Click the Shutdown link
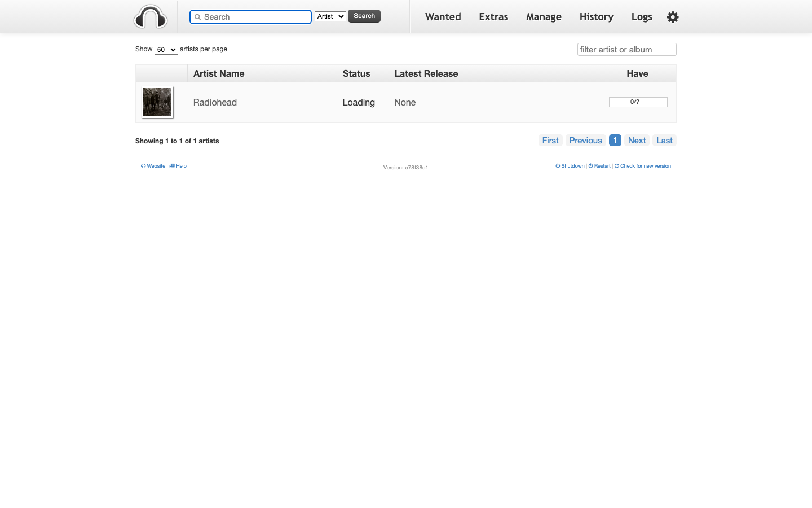This screenshot has height=508, width=812. pos(570,166)
